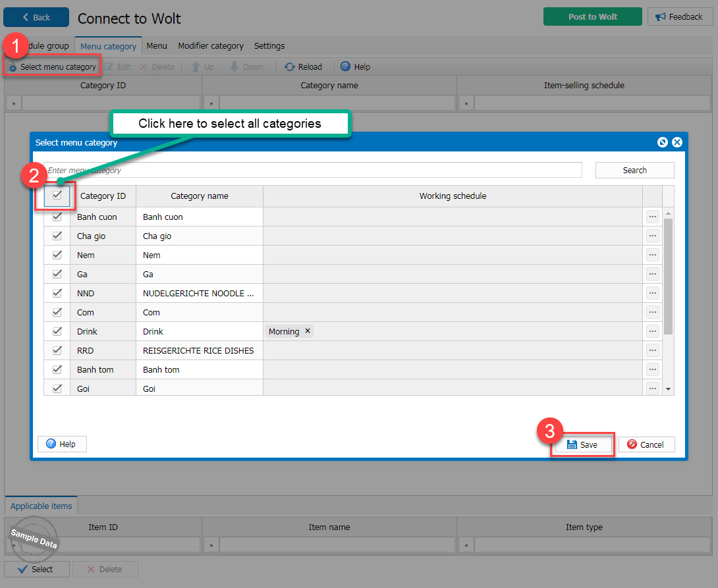This screenshot has height=588, width=718.
Task: Uncheck the Cha gio category checkbox
Action: (x=57, y=236)
